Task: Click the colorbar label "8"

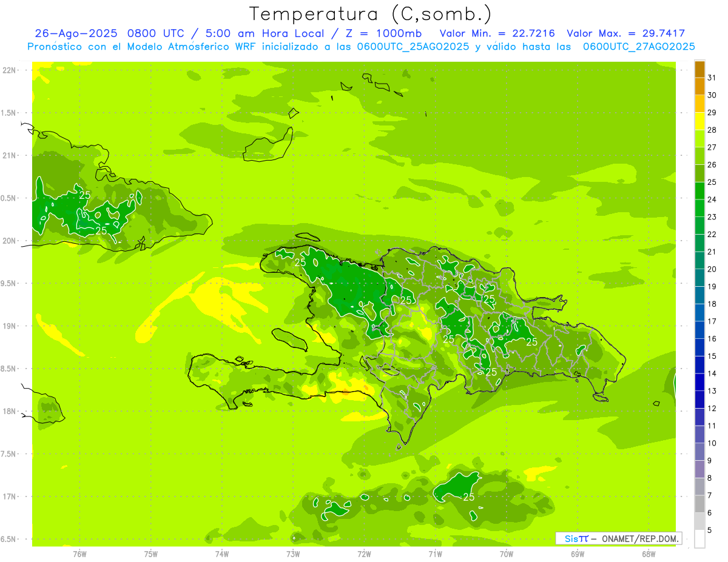Action: tap(709, 478)
